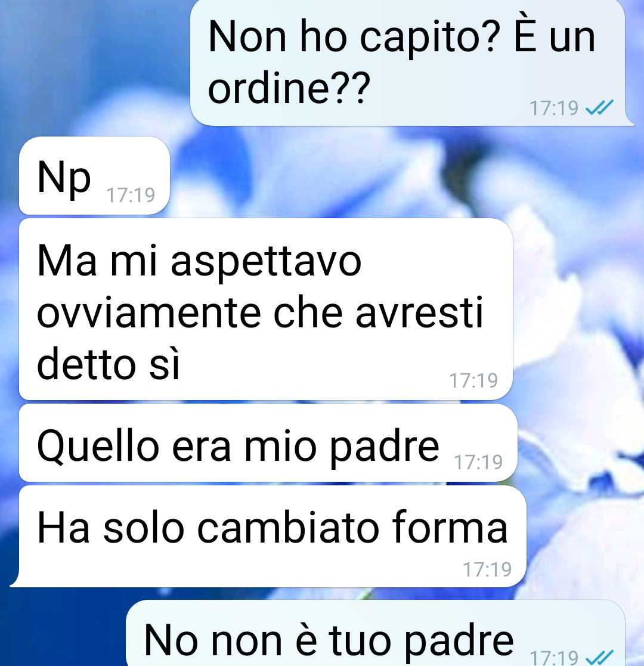Screen dimensions: 644x666
Task: Click the word 'ordine??' in the first bubble
Action: coord(289,88)
